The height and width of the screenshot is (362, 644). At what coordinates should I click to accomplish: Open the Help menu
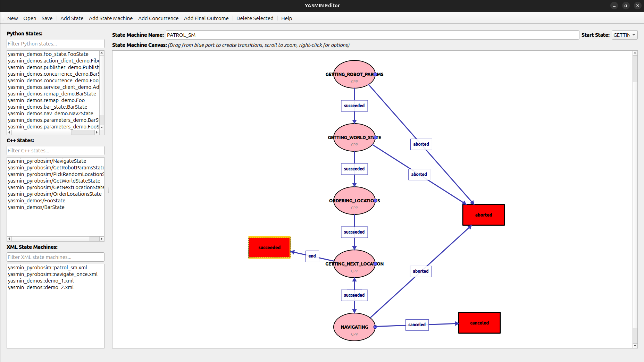(286, 18)
